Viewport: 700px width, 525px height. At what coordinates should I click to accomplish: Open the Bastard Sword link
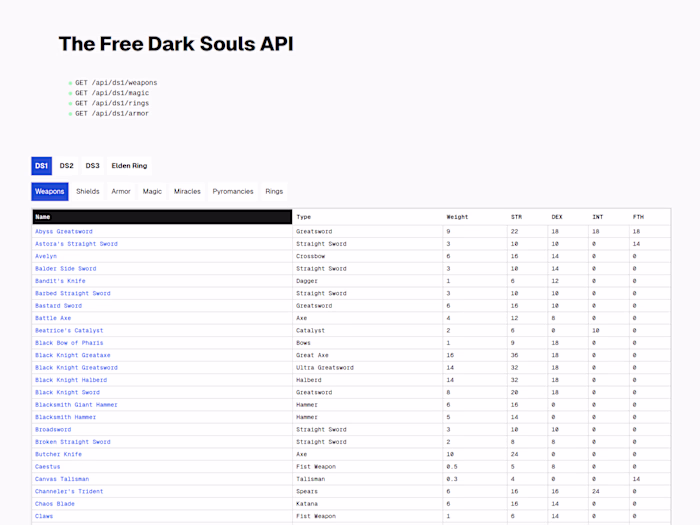[58, 306]
